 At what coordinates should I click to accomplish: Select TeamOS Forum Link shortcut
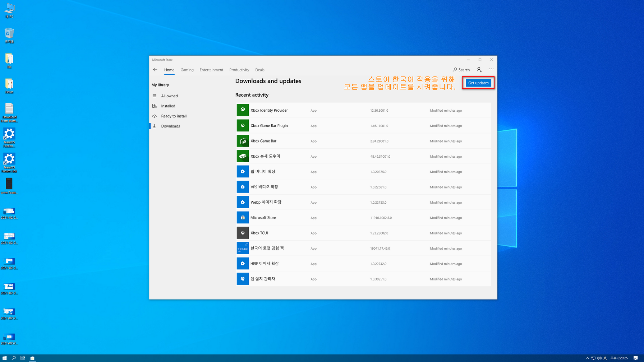(9, 163)
